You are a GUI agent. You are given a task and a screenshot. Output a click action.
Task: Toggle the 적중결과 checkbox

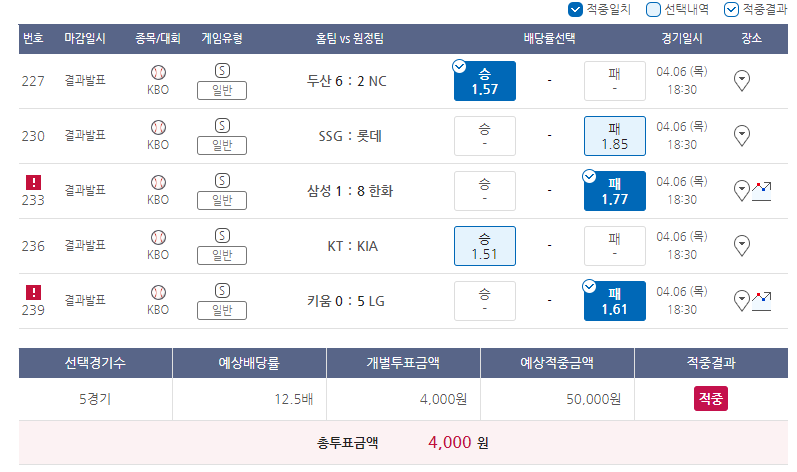coord(731,10)
